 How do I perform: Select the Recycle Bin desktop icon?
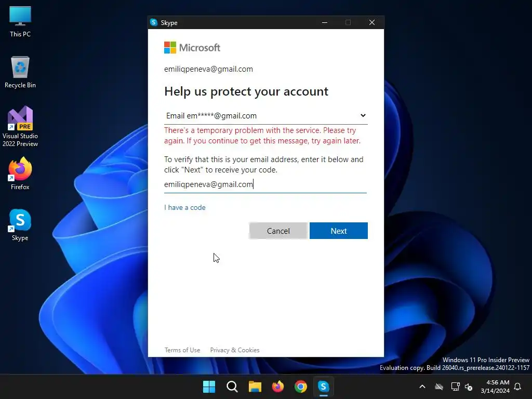tap(20, 72)
